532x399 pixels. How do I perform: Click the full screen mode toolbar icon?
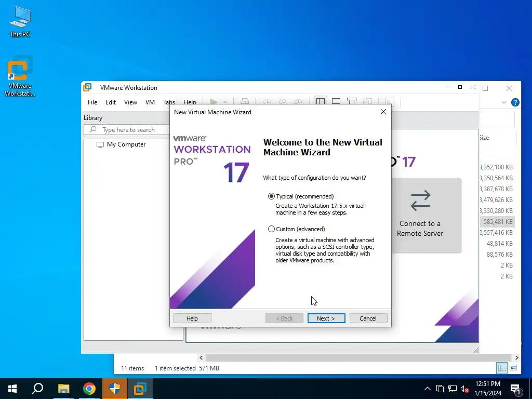point(352,101)
